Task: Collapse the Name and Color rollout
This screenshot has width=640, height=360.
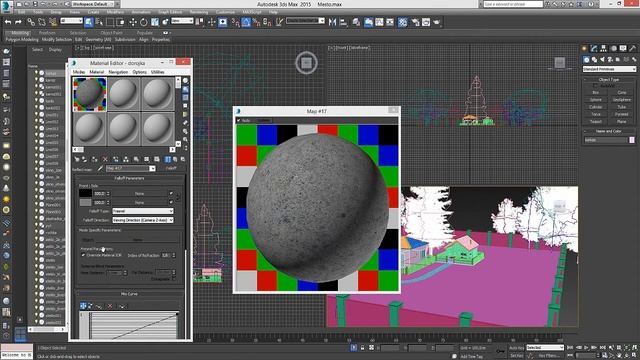Action: [609, 131]
